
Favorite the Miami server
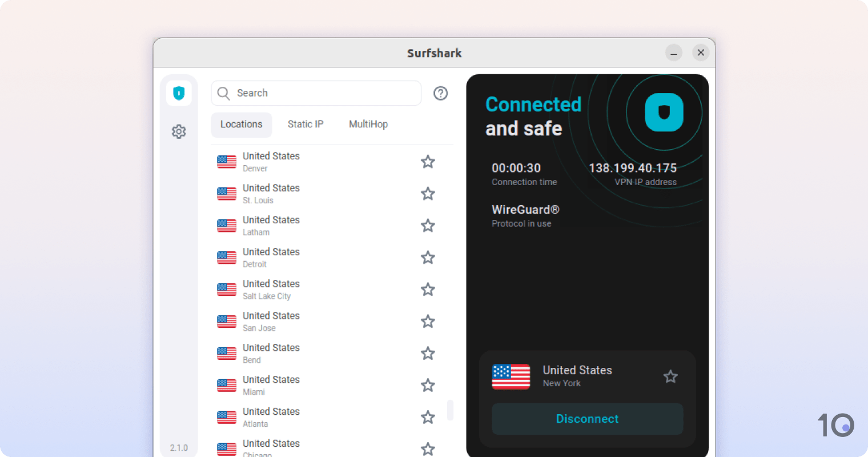point(428,385)
